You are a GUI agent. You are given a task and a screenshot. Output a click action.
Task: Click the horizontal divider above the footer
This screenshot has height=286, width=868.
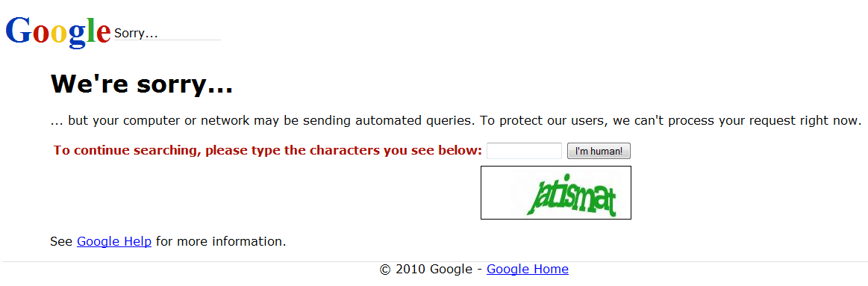[x=434, y=261]
